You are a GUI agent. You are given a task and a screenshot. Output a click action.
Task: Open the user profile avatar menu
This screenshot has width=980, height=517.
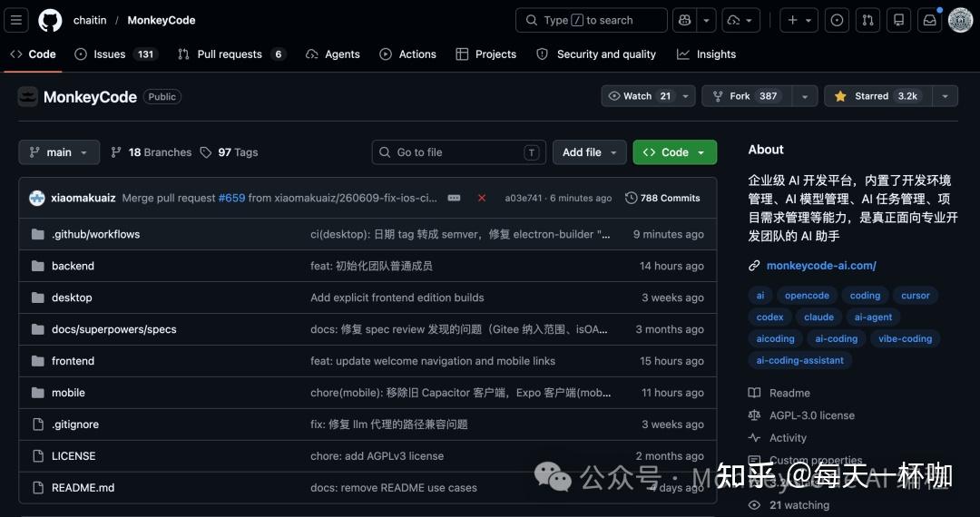pos(961,20)
